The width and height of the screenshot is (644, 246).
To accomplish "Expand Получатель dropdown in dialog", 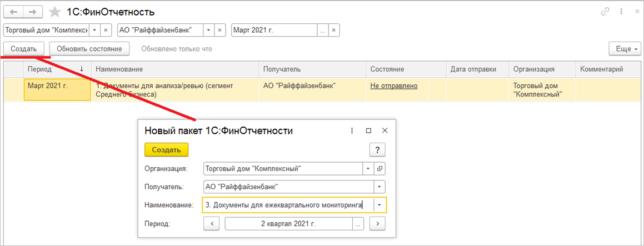I will pyautogui.click(x=380, y=187).
